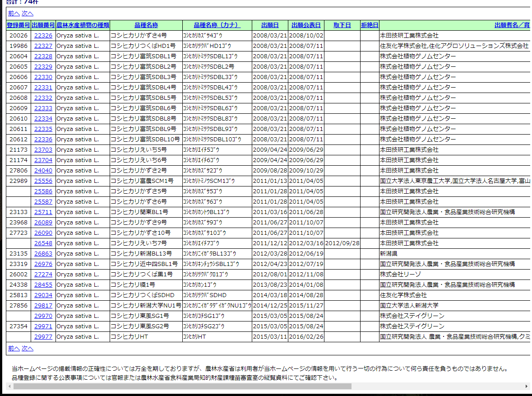Select cell コシヒカリつくばHD1号
This screenshot has width=532, height=396.
tap(146, 46)
